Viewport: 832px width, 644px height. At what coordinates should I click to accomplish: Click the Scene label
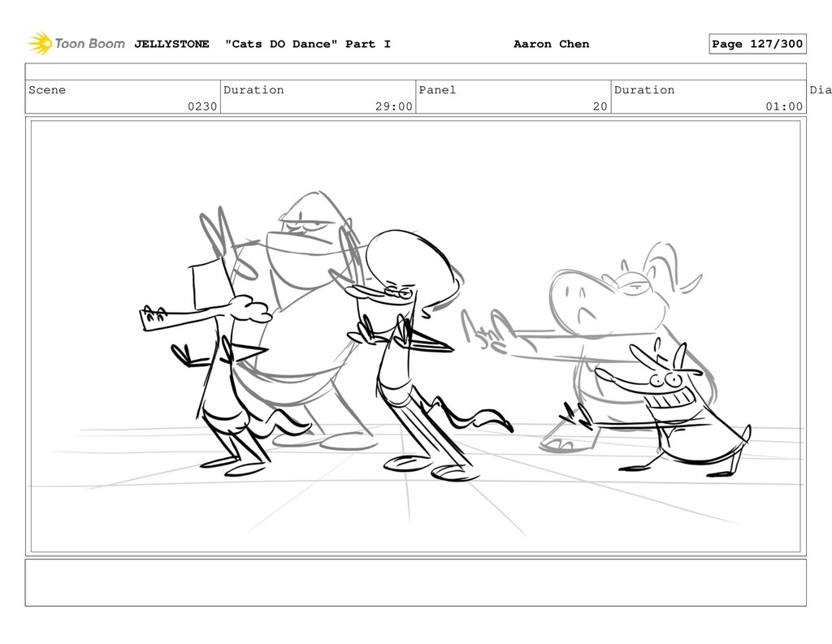point(47,90)
